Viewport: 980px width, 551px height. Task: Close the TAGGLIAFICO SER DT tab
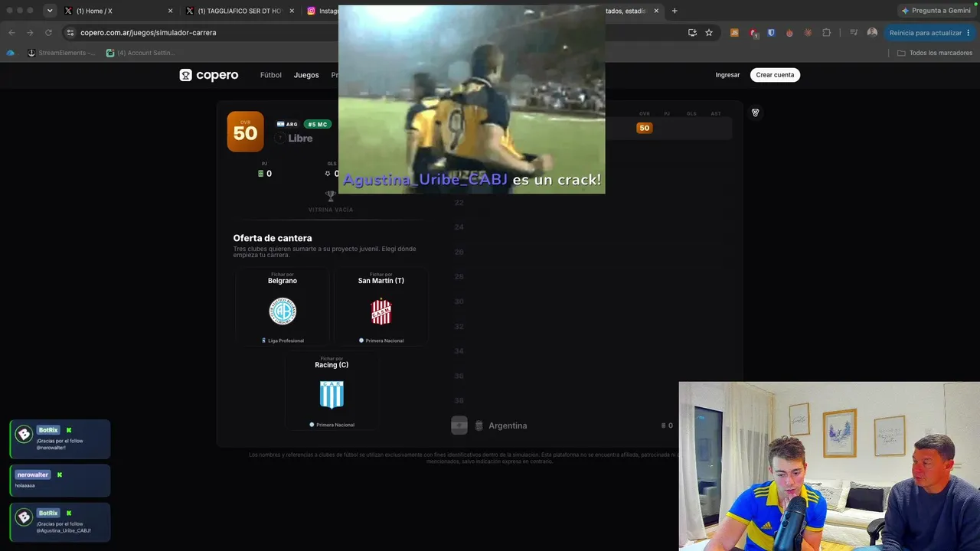[292, 11]
